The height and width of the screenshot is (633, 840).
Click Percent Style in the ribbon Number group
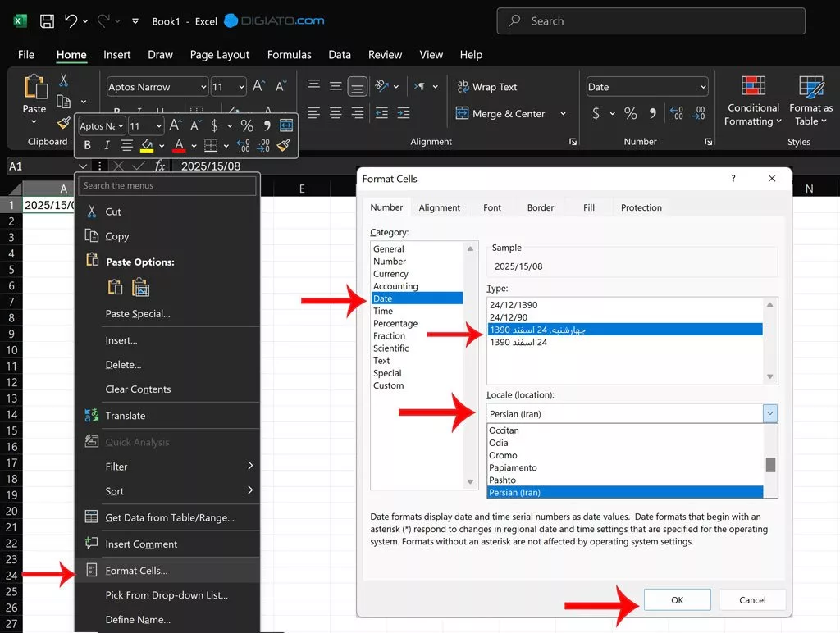(631, 113)
